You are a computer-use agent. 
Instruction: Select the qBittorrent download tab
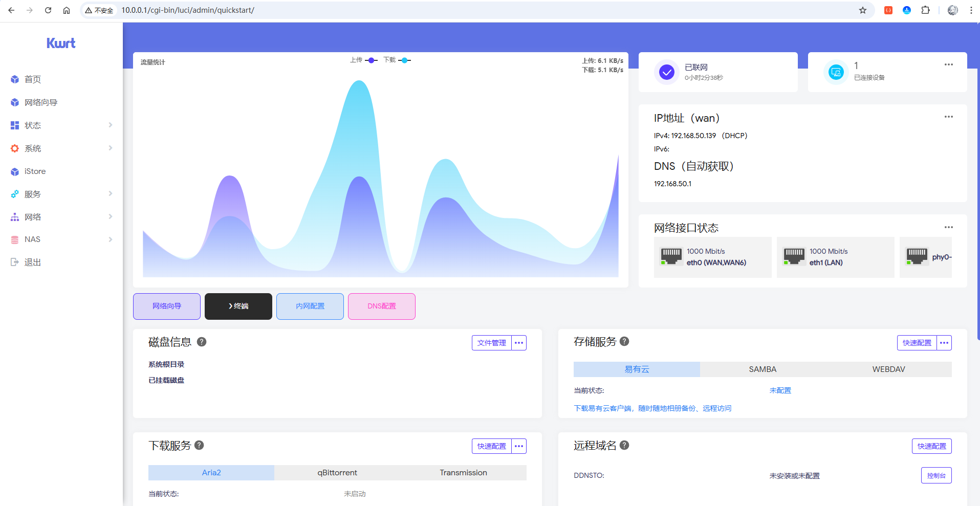(337, 473)
